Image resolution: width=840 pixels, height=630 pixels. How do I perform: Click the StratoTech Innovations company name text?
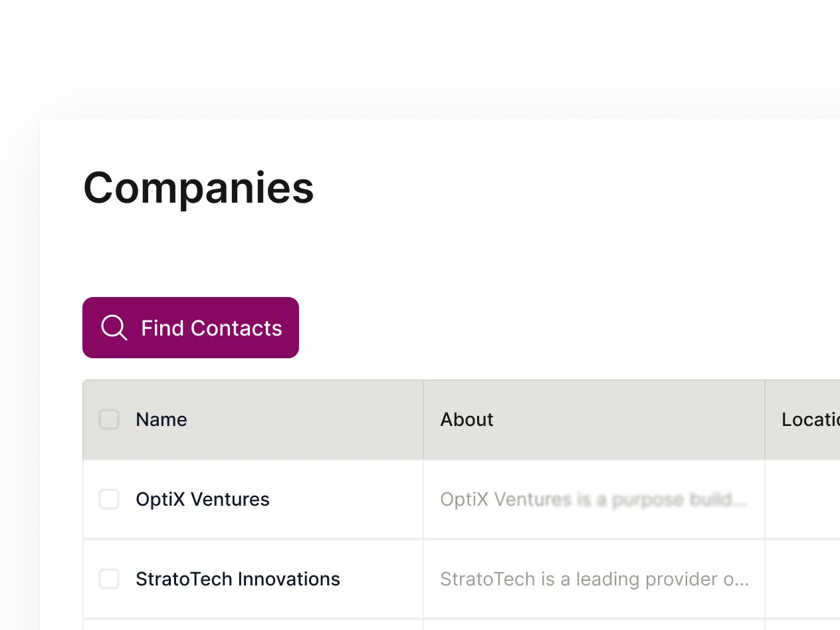[237, 579]
